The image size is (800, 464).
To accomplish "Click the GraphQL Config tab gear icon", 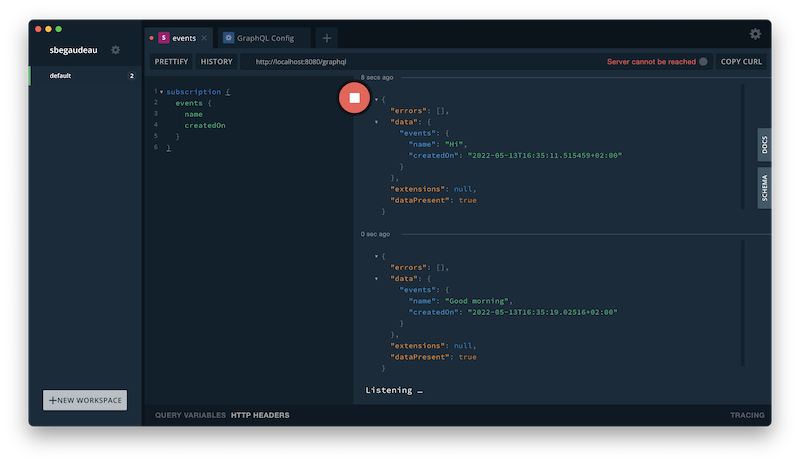I will 229,38.
